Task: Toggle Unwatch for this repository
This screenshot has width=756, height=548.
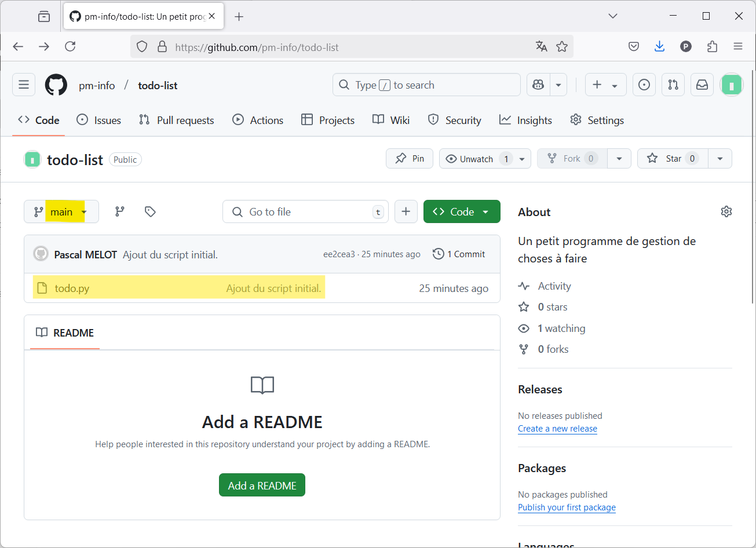Action: coord(476,159)
